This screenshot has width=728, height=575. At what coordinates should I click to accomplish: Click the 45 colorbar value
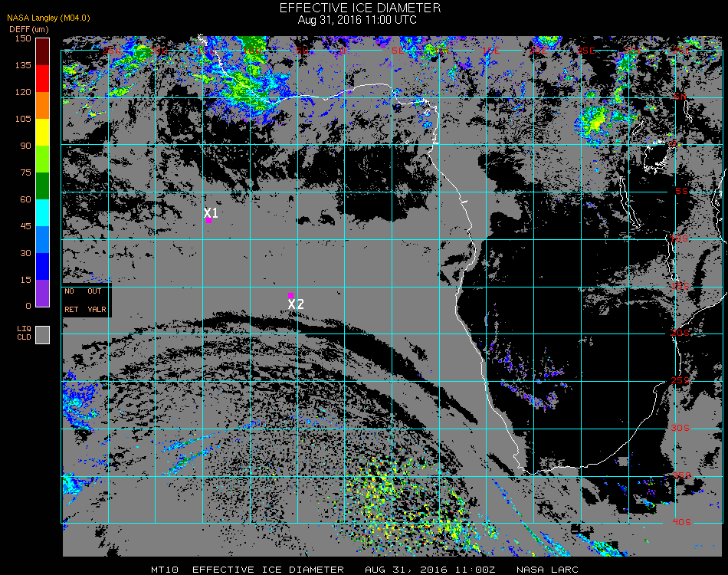(25, 226)
